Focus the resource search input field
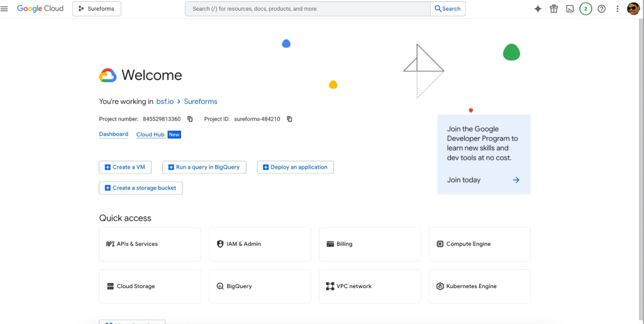Viewport: 644px width, 324px height. [308, 9]
